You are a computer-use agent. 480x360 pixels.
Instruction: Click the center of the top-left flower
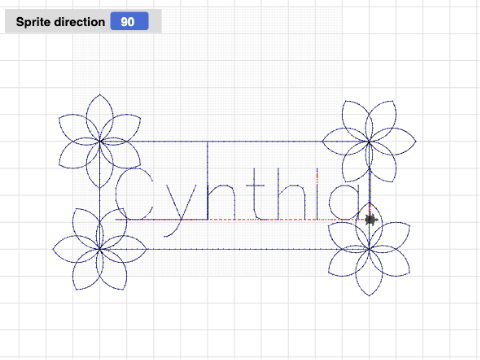(100, 141)
